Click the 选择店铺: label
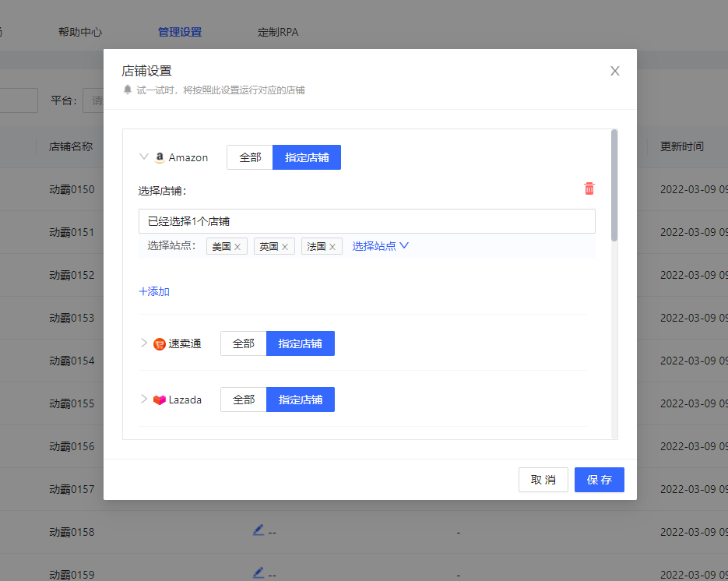Image resolution: width=728 pixels, height=581 pixels. click(162, 191)
